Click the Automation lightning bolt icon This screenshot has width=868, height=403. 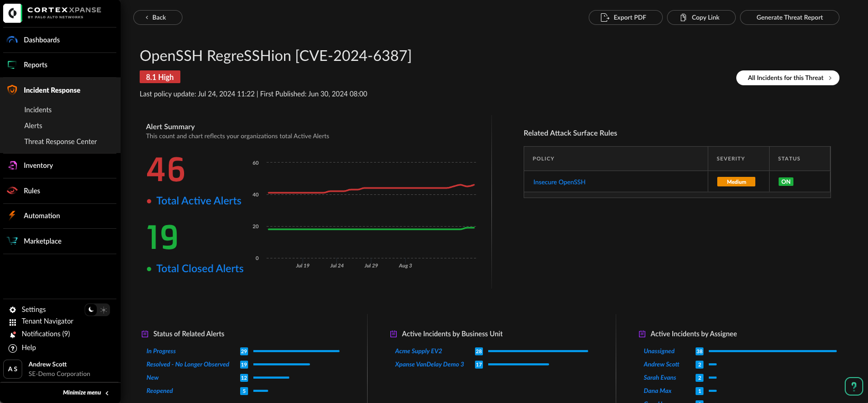click(x=12, y=216)
